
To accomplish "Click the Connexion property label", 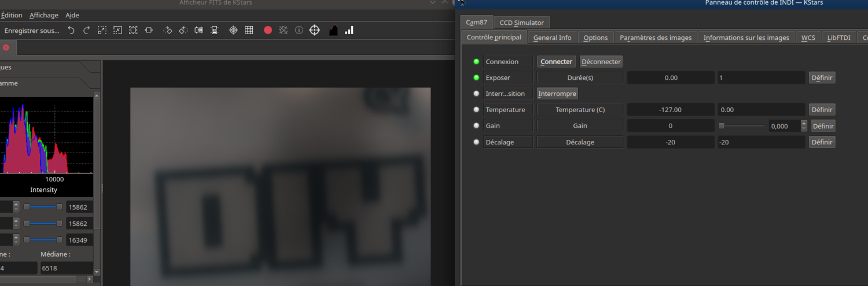I will click(x=508, y=62).
